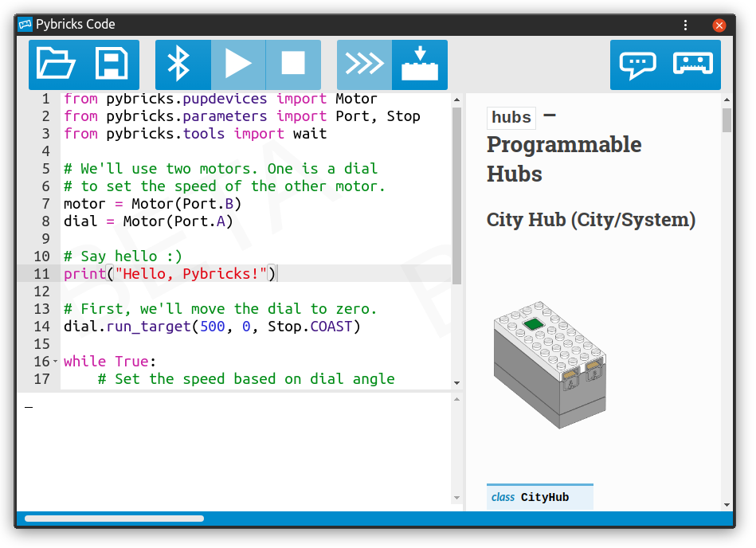Click the comment We'll use two motors
The width and height of the screenshot is (756, 548).
(221, 169)
